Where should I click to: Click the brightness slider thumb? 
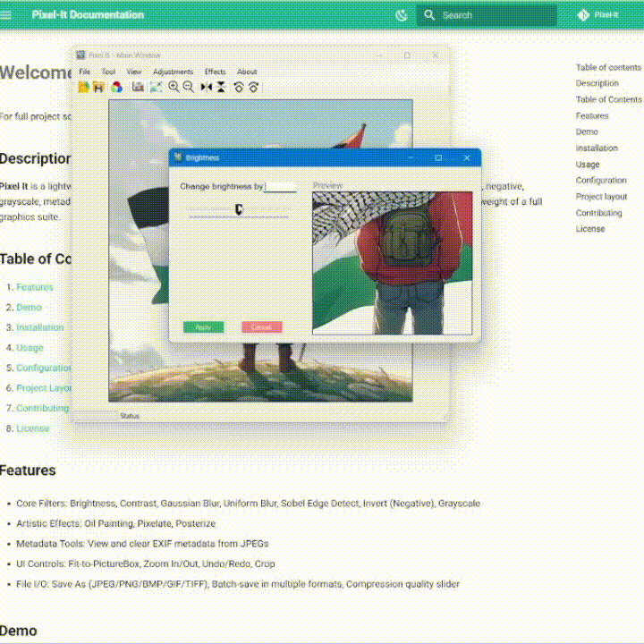(239, 209)
